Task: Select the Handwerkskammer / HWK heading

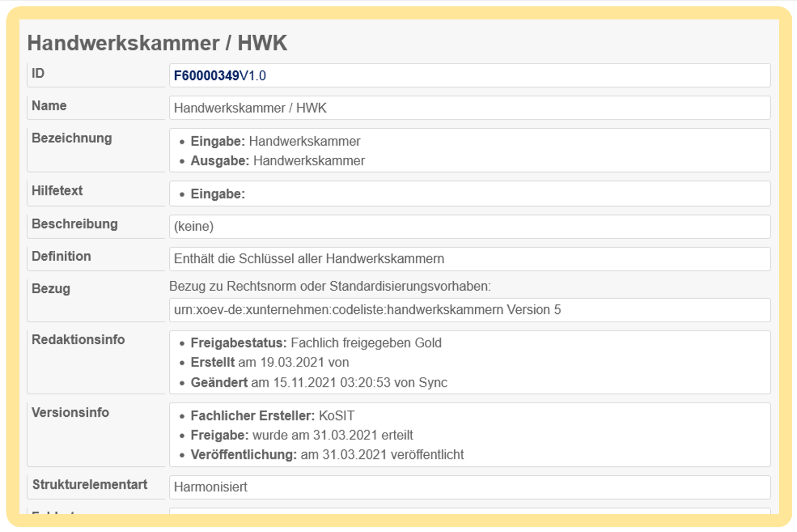Action: (x=157, y=43)
